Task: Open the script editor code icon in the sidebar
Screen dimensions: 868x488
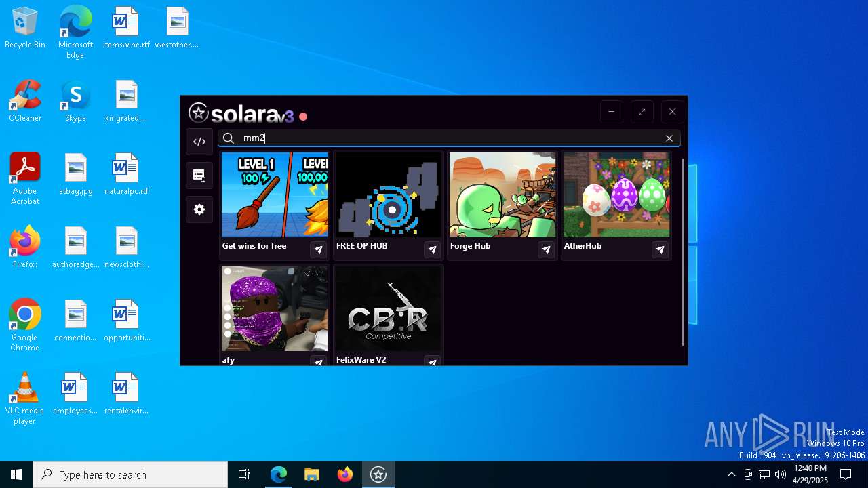Action: click(199, 142)
